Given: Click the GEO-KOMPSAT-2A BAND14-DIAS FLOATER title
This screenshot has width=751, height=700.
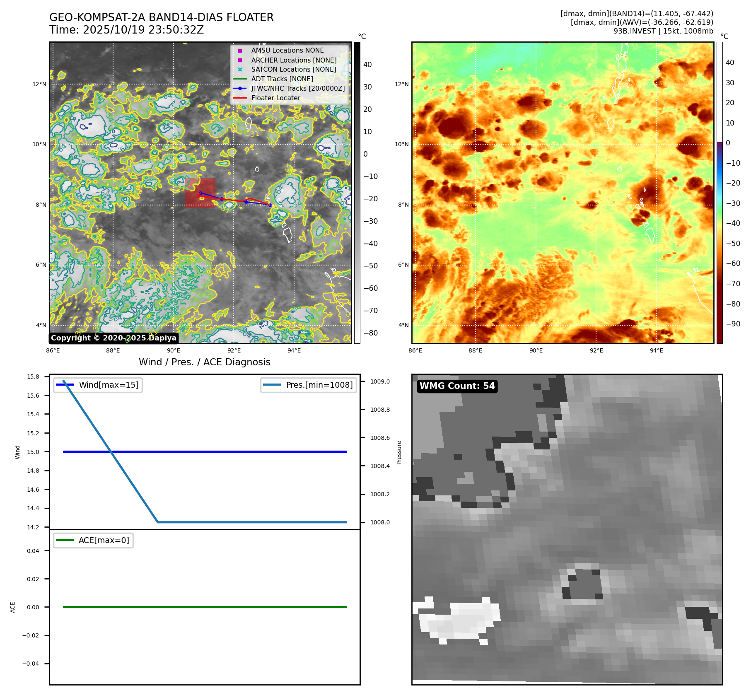Looking at the screenshot, I should (162, 17).
